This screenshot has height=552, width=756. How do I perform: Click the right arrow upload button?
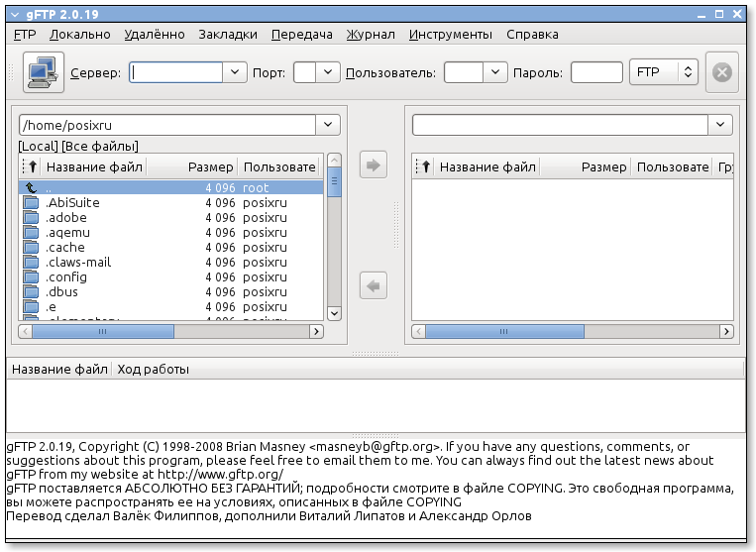pos(374,166)
